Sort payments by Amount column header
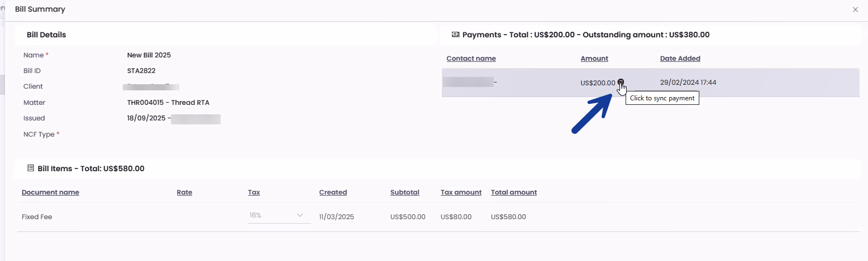The image size is (868, 261). pos(594,59)
